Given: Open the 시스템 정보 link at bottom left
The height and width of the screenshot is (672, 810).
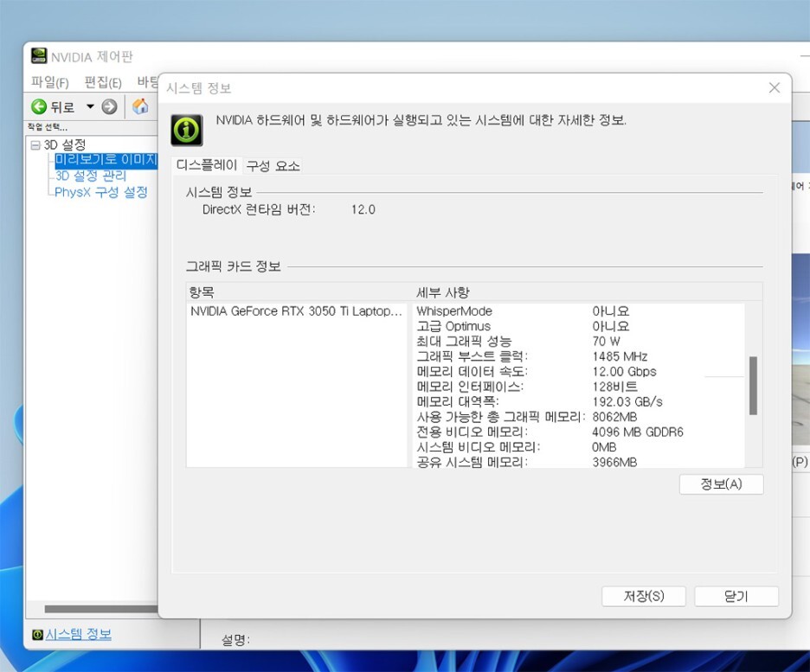Looking at the screenshot, I should click(x=78, y=634).
